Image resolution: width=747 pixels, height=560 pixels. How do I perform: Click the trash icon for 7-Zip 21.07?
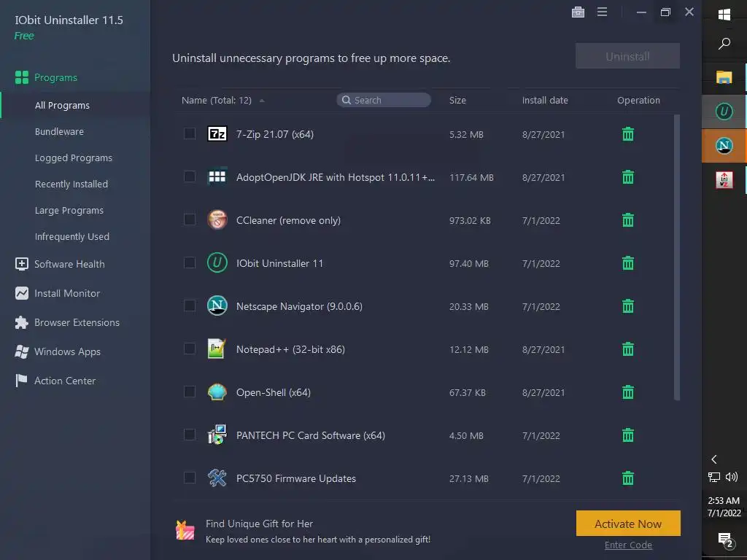click(628, 134)
